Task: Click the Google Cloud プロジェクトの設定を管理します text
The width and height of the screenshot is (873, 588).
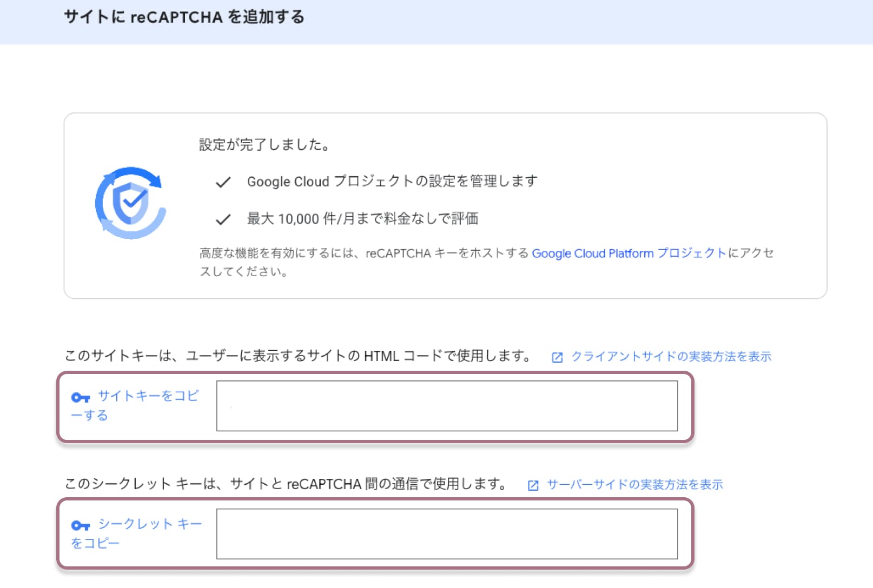Action: point(392,182)
